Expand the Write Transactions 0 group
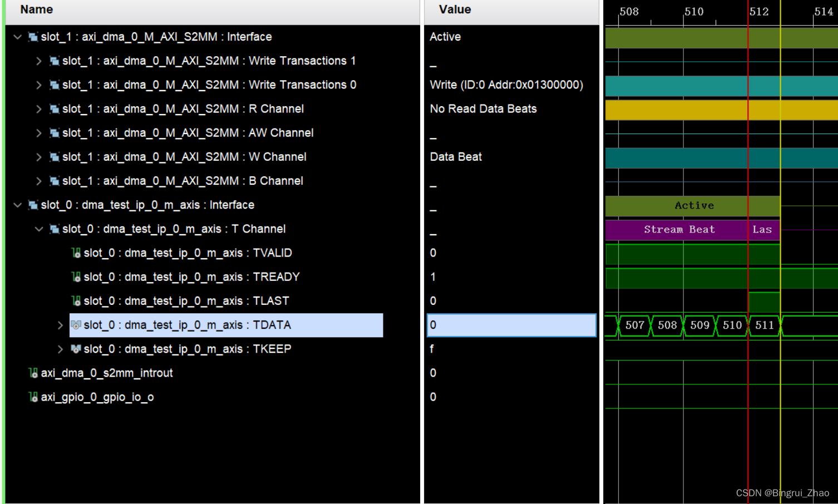The height and width of the screenshot is (504, 838). [x=38, y=85]
